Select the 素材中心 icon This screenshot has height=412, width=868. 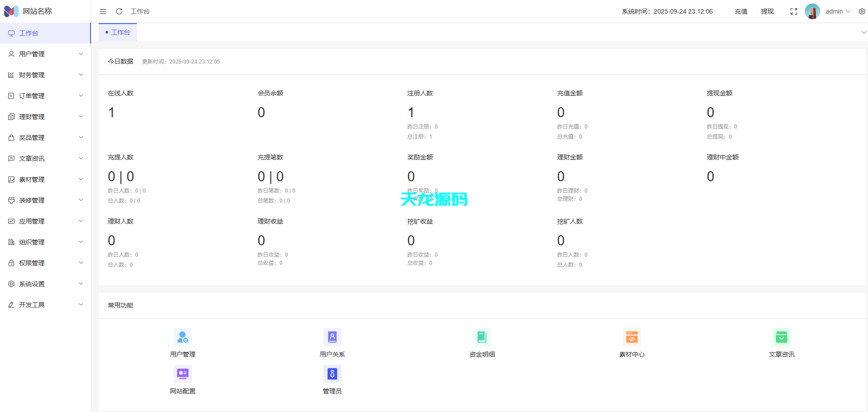click(632, 337)
